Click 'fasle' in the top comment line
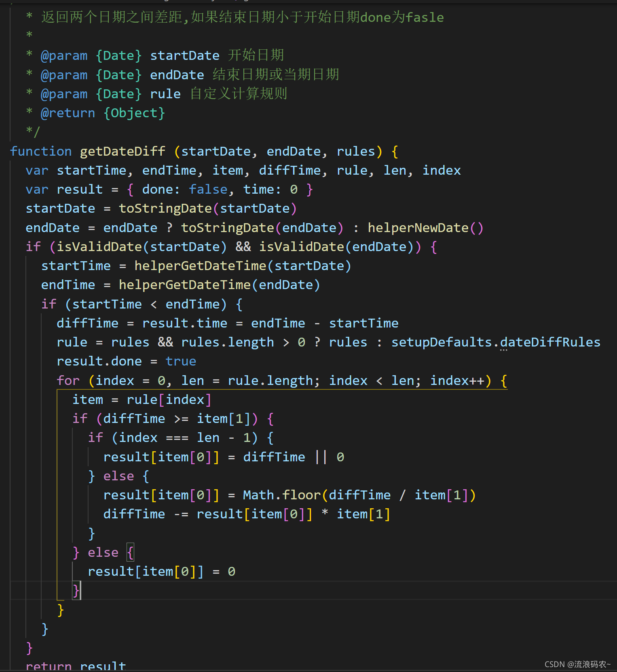The image size is (617, 672). [425, 17]
